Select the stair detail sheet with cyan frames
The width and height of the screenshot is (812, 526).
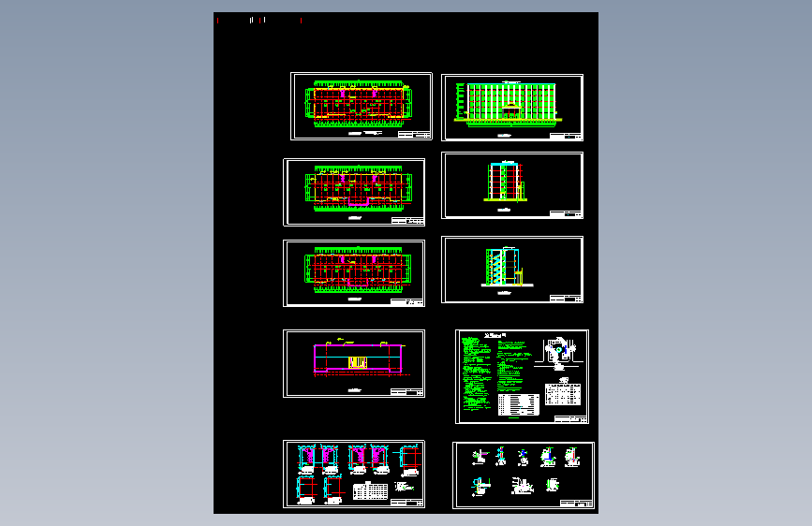[x=354, y=475]
